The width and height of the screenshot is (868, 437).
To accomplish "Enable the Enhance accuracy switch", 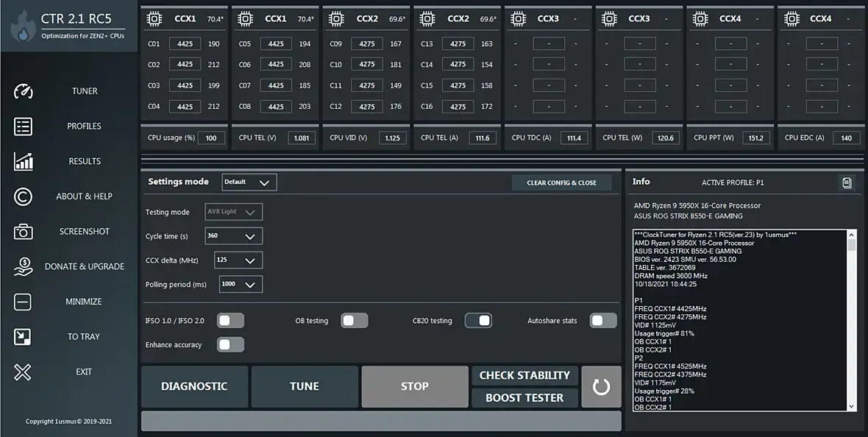I will click(x=230, y=344).
